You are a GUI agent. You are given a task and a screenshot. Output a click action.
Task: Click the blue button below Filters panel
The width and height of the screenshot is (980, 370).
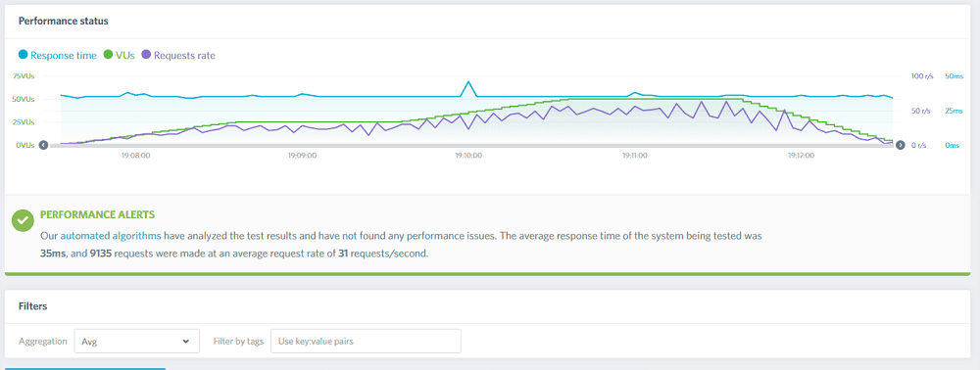(x=85, y=368)
